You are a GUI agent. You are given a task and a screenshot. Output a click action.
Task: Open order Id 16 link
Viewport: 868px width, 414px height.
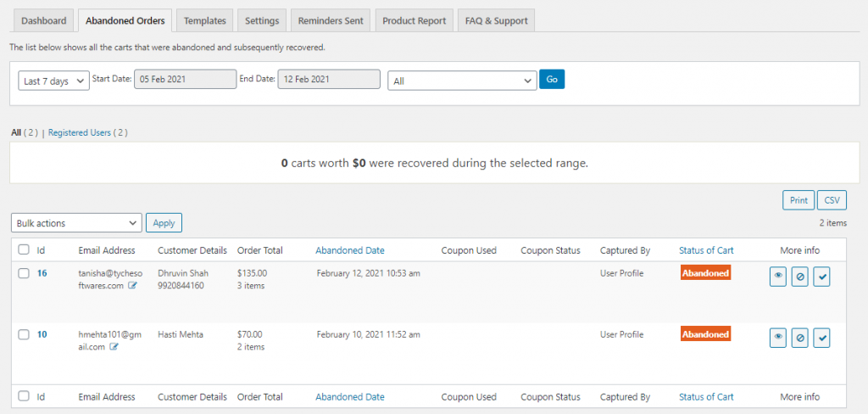[x=42, y=273]
